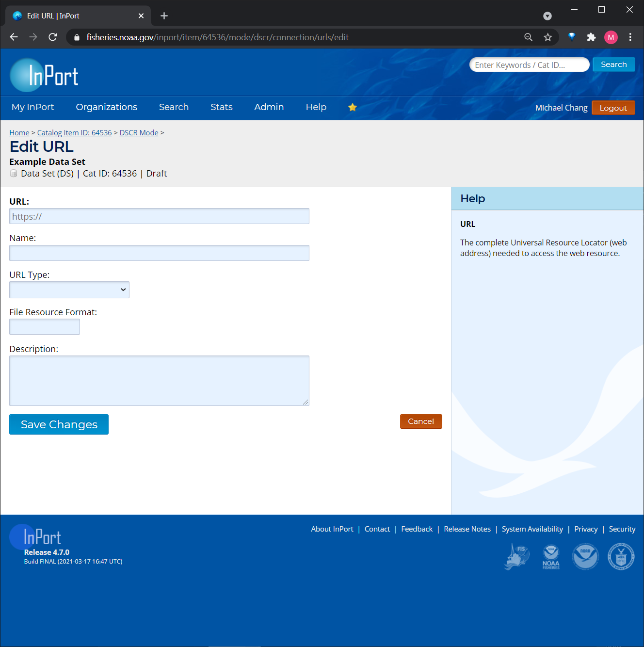Click the Cancel button
The height and width of the screenshot is (647, 644).
pos(421,421)
